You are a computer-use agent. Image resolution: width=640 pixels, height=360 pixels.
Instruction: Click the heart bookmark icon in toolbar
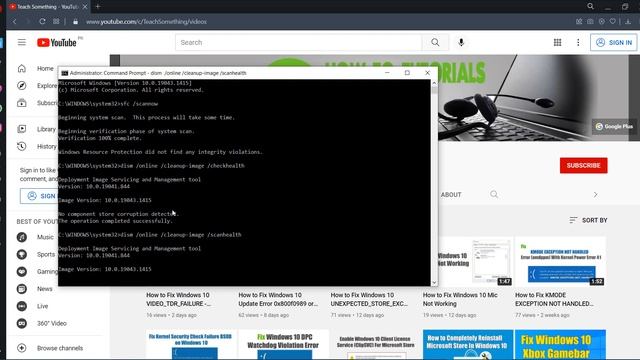[x=613, y=21]
